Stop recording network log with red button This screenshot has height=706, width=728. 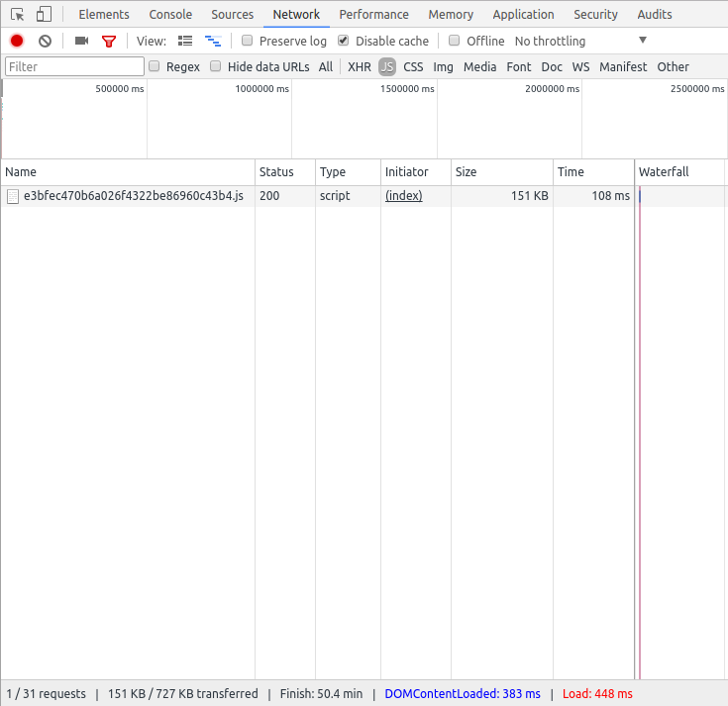(17, 41)
